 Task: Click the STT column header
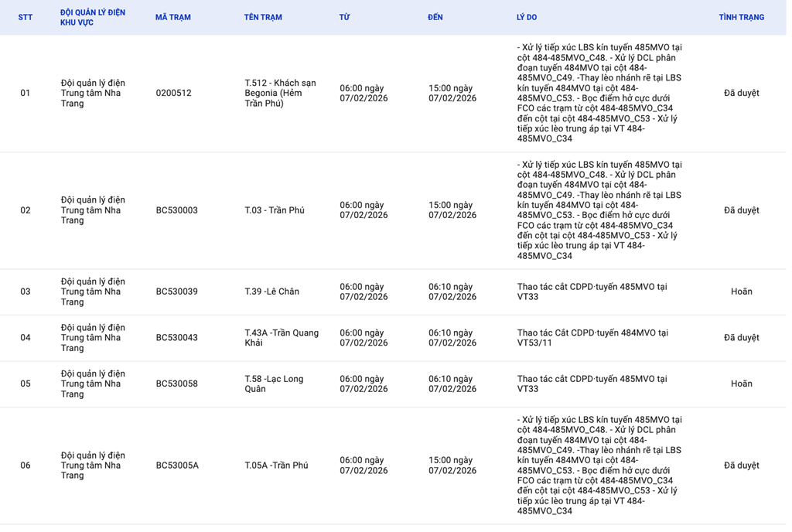tap(25, 17)
